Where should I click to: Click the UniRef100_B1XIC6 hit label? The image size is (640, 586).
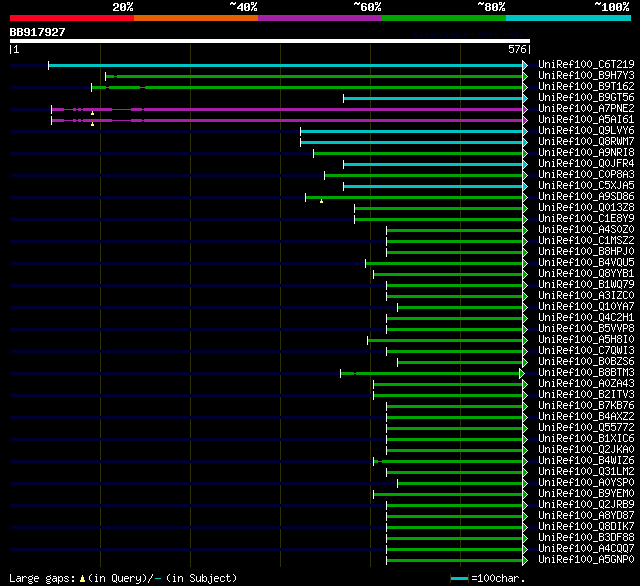586,439
